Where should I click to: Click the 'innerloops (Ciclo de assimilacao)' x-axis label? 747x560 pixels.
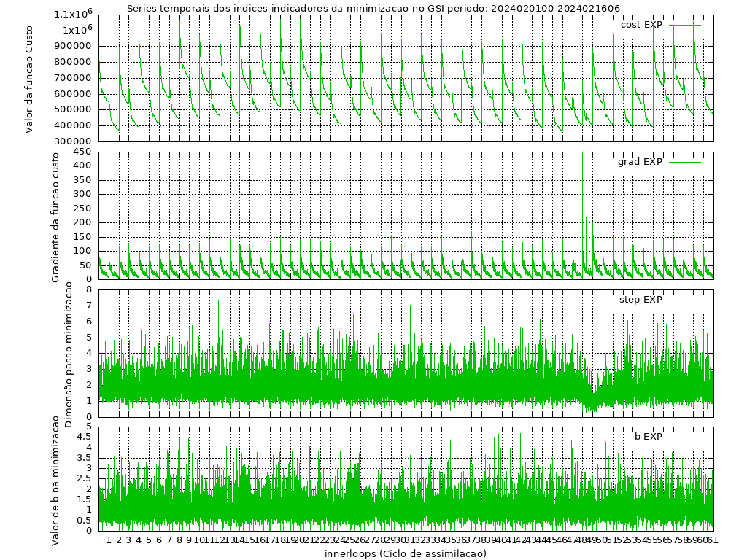[x=406, y=553]
